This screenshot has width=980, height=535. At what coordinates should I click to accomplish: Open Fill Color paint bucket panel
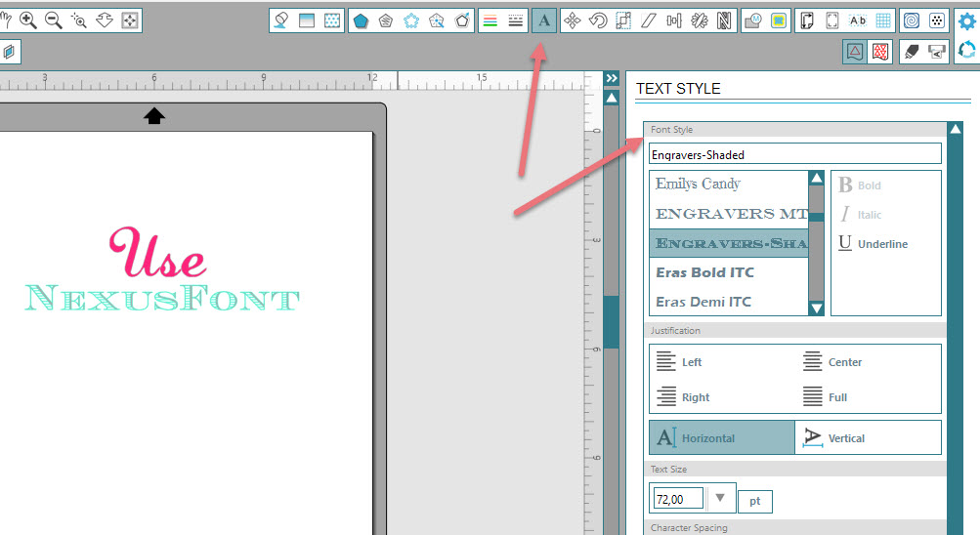click(281, 21)
